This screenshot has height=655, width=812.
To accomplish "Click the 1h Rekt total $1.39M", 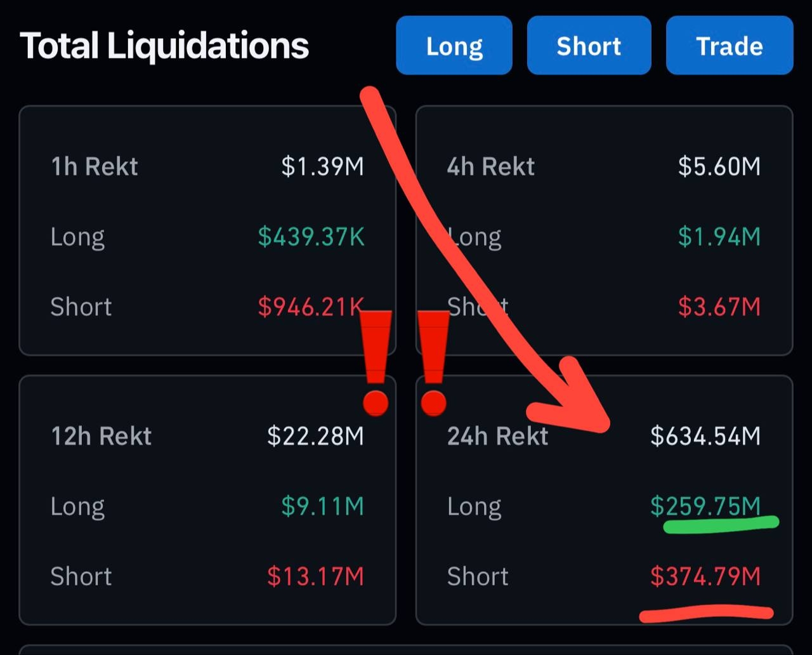I will click(323, 166).
